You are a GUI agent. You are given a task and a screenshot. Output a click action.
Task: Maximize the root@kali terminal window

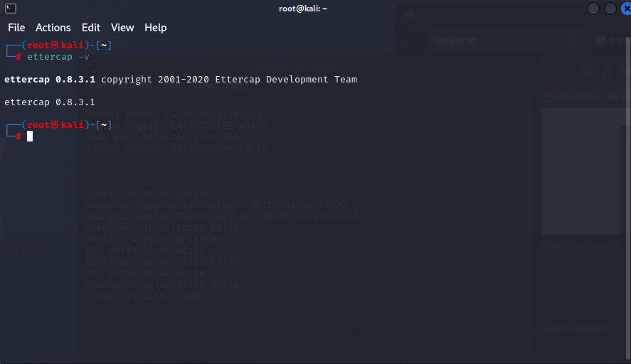(x=610, y=9)
